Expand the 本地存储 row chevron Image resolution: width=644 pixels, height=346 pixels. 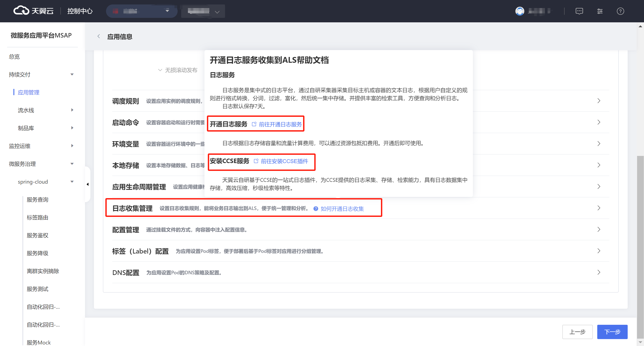tap(599, 165)
